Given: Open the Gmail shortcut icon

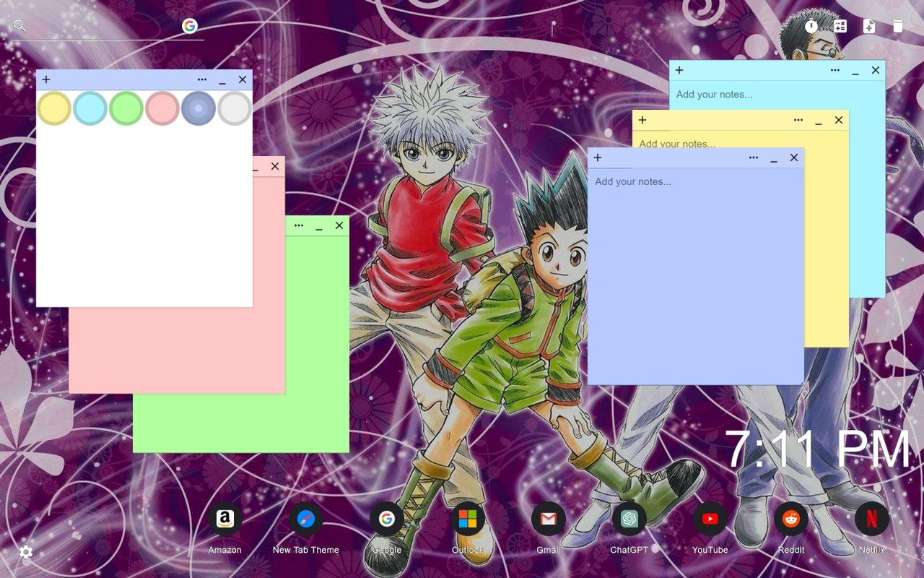Looking at the screenshot, I should coord(549,519).
